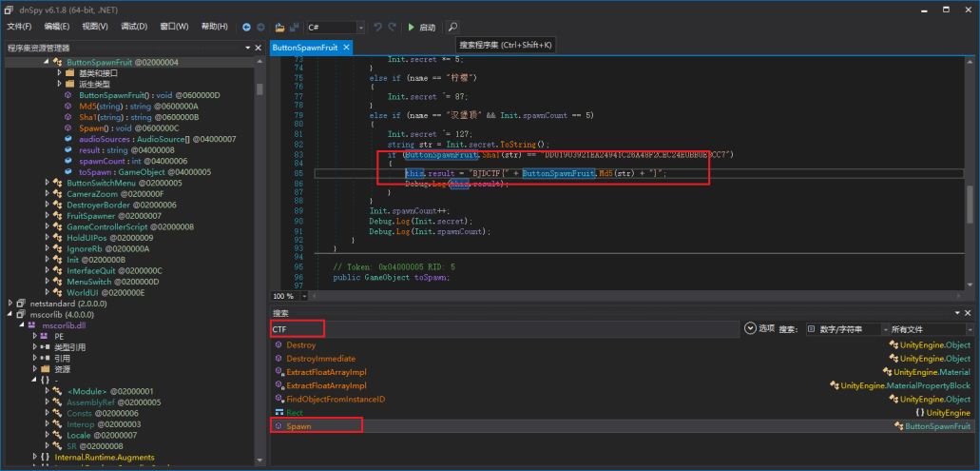Click the undo icon in toolbar
Image resolution: width=980 pixels, height=471 pixels.
(x=378, y=27)
